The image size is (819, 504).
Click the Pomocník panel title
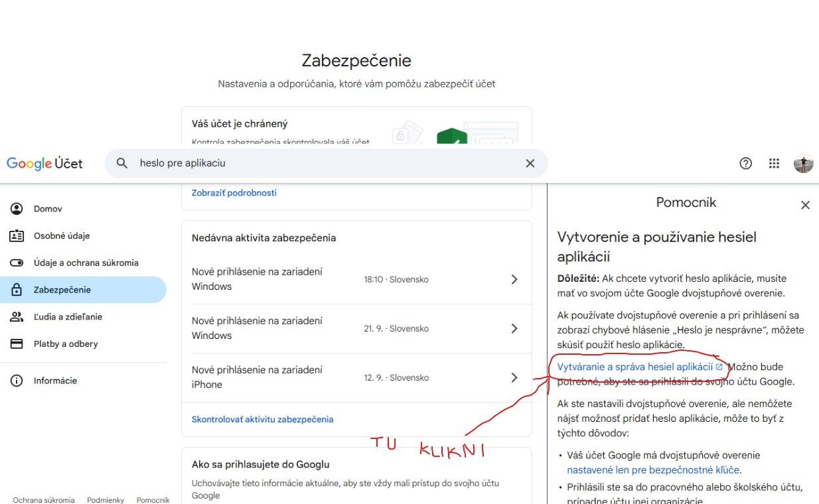point(686,202)
